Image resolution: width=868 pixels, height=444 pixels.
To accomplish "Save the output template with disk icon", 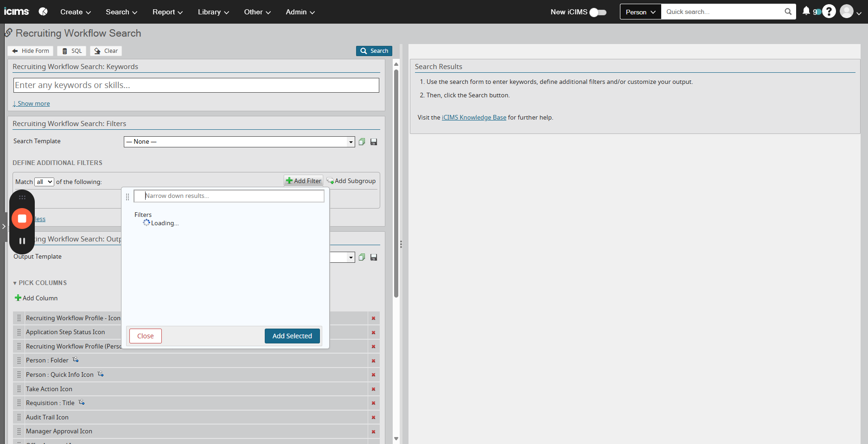I will pos(374,257).
